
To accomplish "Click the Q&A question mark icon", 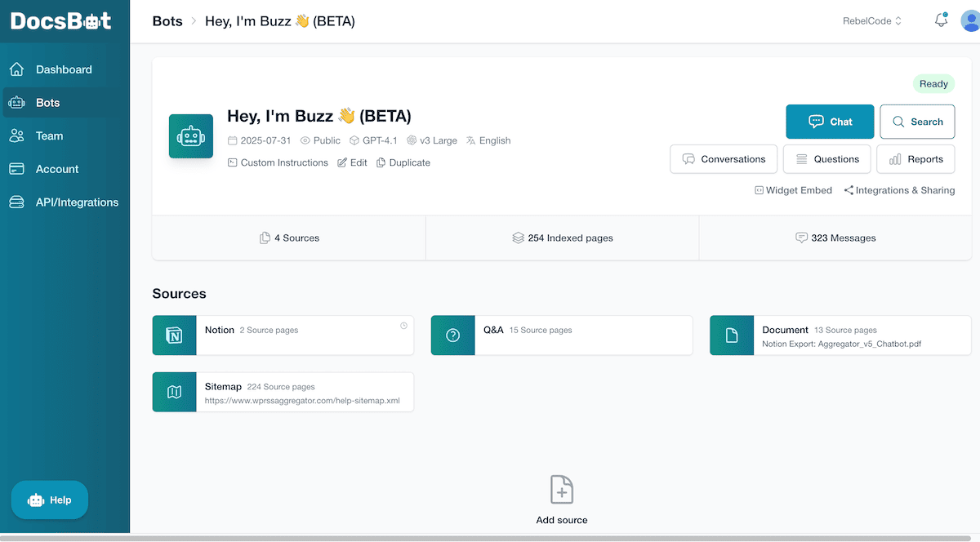I will click(x=453, y=335).
